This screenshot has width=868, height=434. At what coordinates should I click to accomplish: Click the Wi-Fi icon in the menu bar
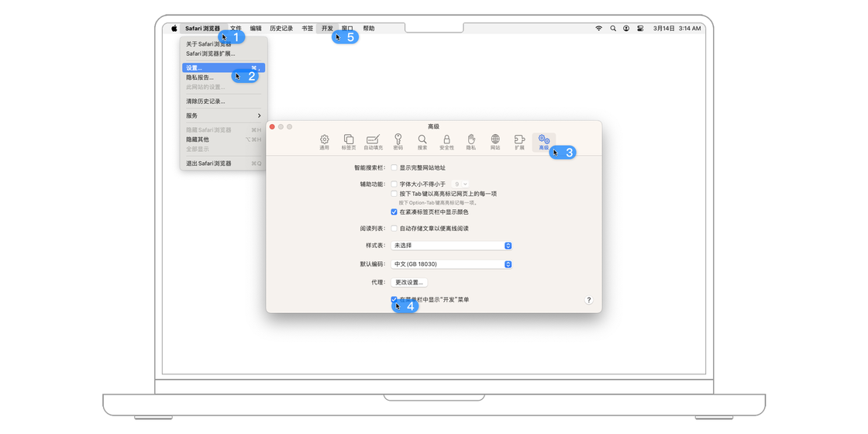(598, 29)
